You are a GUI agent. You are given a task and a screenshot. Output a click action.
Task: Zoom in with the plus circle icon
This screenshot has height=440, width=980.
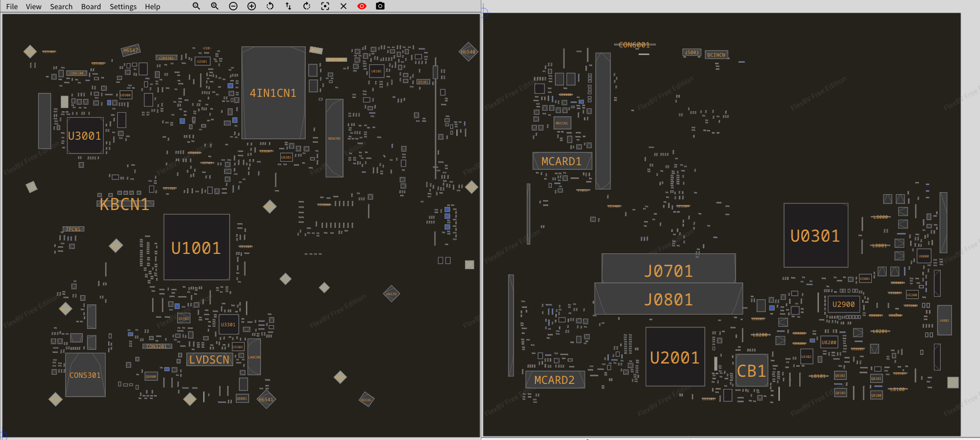coord(252,6)
